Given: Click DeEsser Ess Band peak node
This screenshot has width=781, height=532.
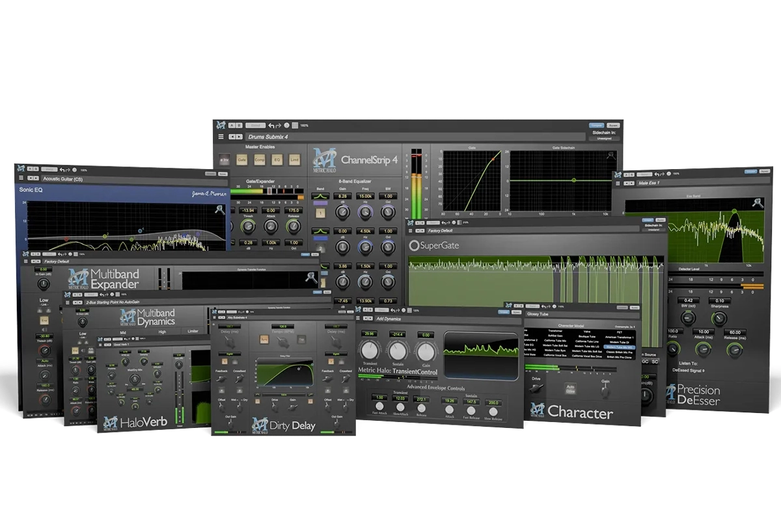Looking at the screenshot, I should click(734, 211).
